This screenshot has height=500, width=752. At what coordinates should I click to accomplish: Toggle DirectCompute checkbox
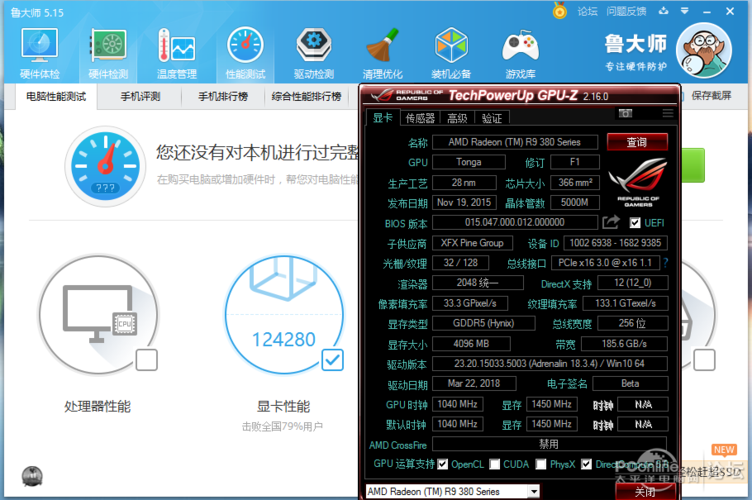pos(586,464)
